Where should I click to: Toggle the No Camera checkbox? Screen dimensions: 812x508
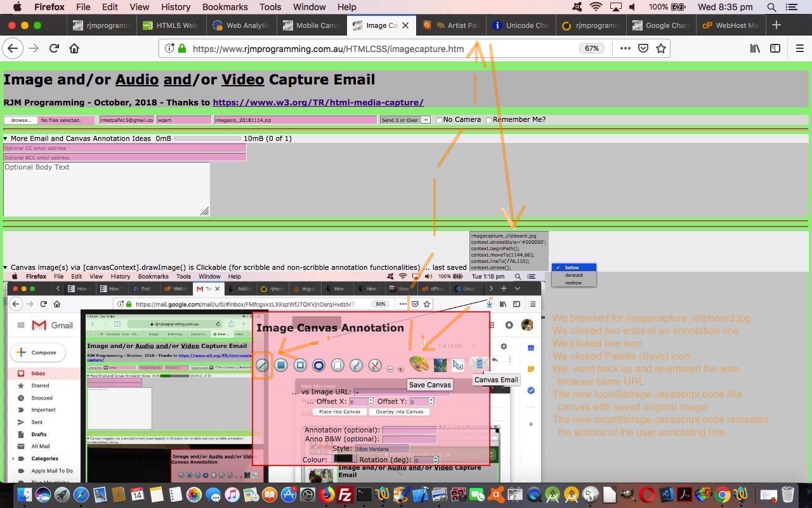click(439, 120)
